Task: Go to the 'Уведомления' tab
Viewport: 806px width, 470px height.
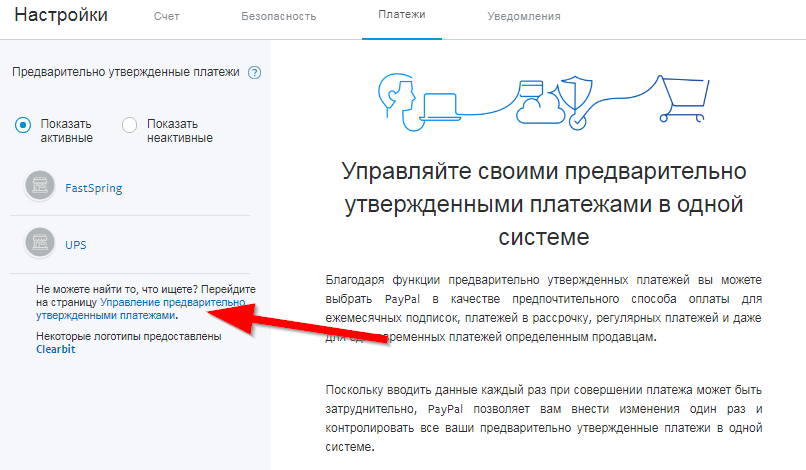Action: click(523, 17)
